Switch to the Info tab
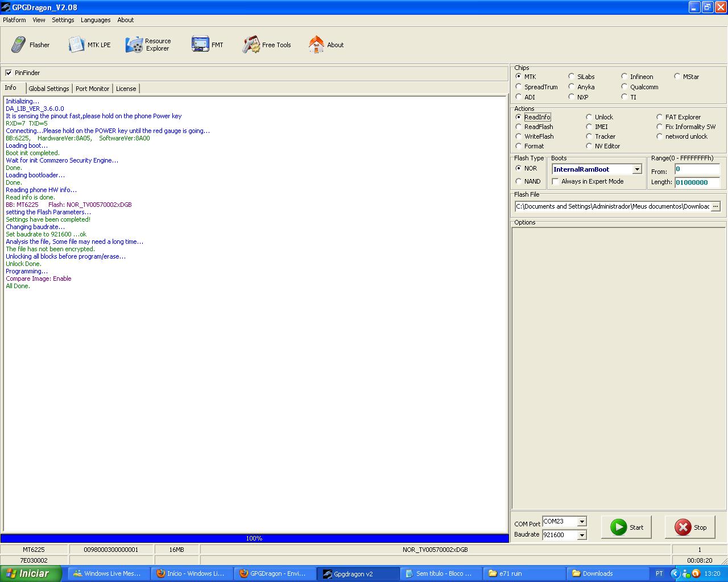The width and height of the screenshot is (728, 582). 11,88
